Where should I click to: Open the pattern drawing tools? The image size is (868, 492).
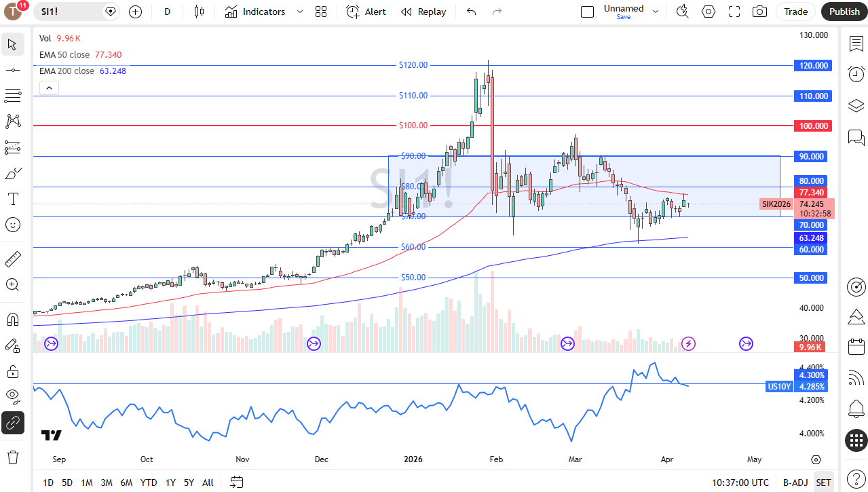(x=12, y=121)
